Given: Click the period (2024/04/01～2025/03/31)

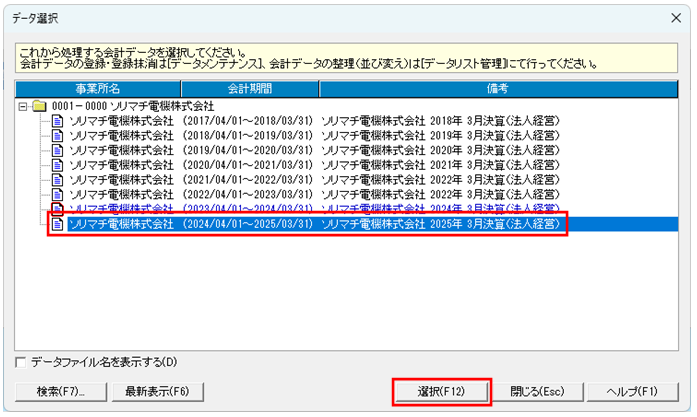Looking at the screenshot, I should (x=248, y=224).
